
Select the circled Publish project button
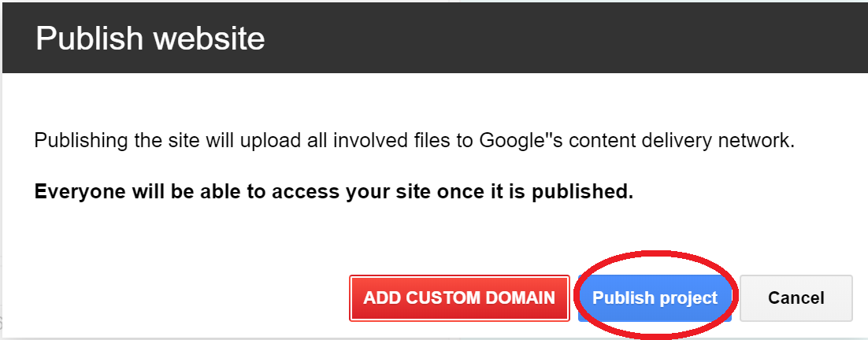coord(655,298)
